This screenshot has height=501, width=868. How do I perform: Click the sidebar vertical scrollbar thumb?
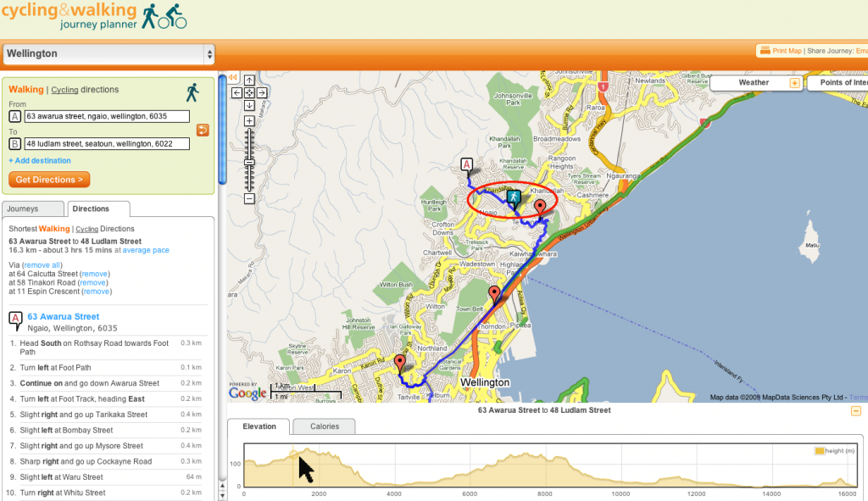[223, 129]
